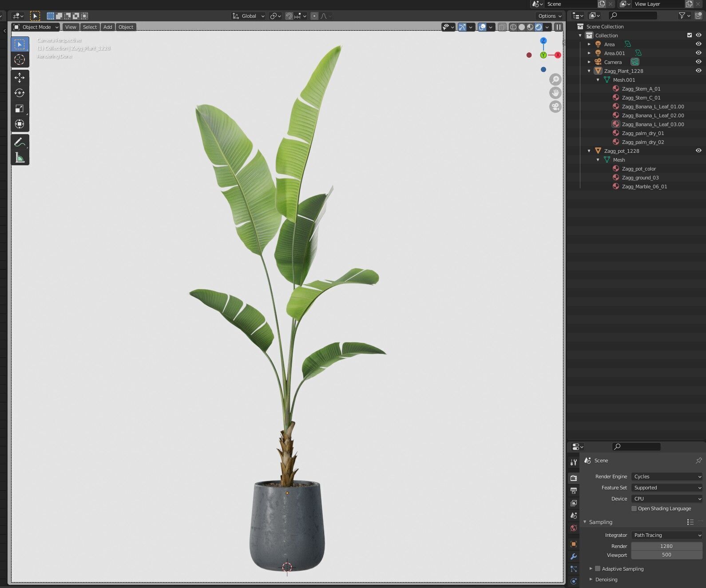The image size is (706, 588).
Task: Open the Feature Set dropdown
Action: (x=667, y=488)
